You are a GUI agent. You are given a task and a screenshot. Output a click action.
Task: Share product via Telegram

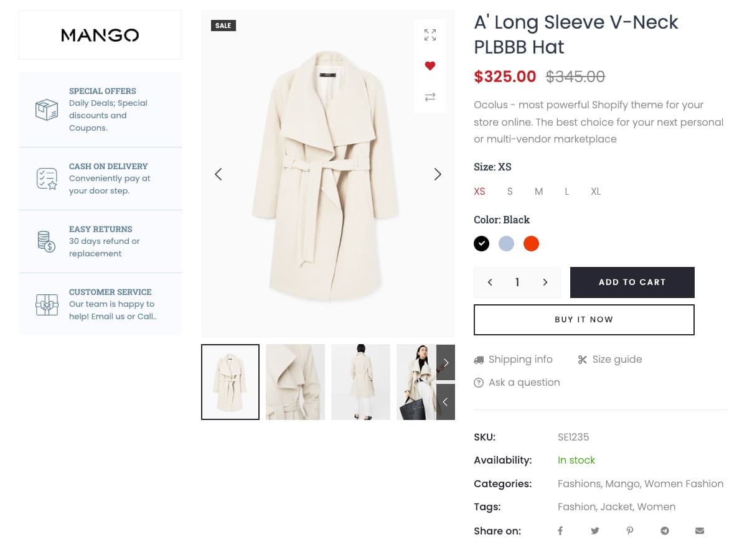coord(665,531)
